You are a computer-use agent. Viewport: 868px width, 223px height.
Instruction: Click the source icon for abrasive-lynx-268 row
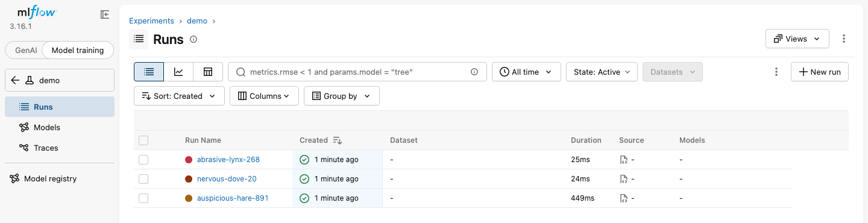coord(624,160)
